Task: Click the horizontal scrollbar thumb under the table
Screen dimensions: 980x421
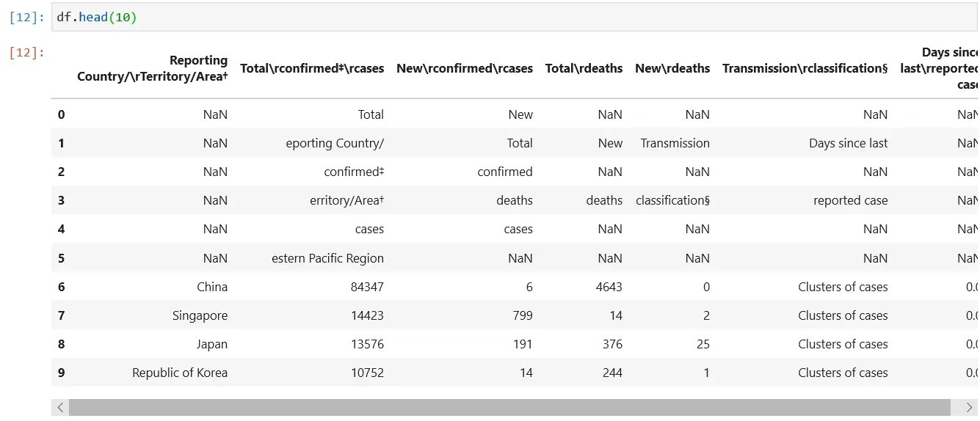Action: tap(507, 408)
